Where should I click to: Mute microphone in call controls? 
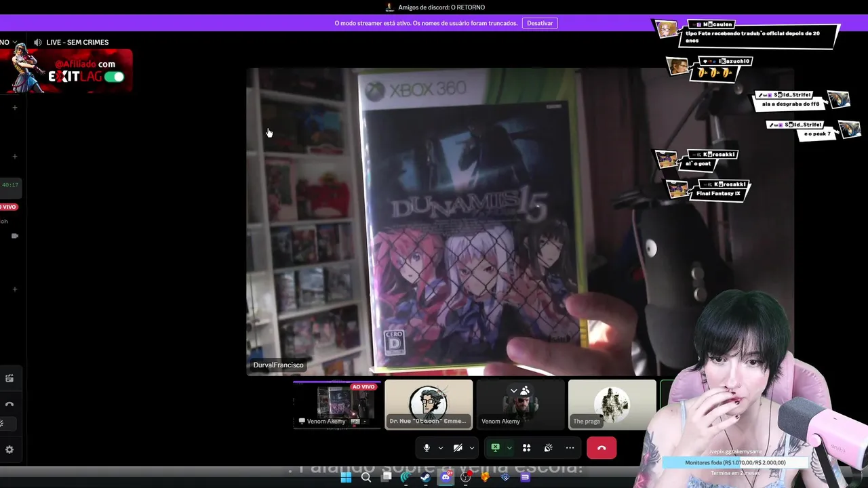427,448
